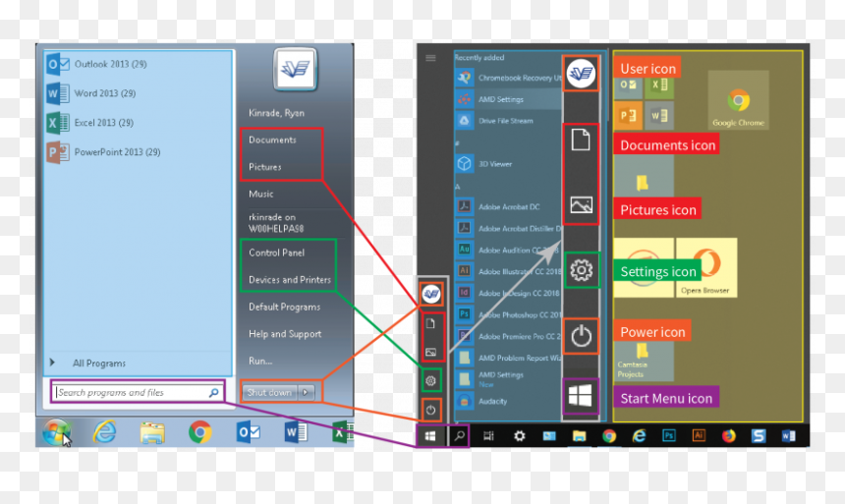This screenshot has height=504, width=845.
Task: Open the arrow menu beside Shut down
Action: pos(307,392)
